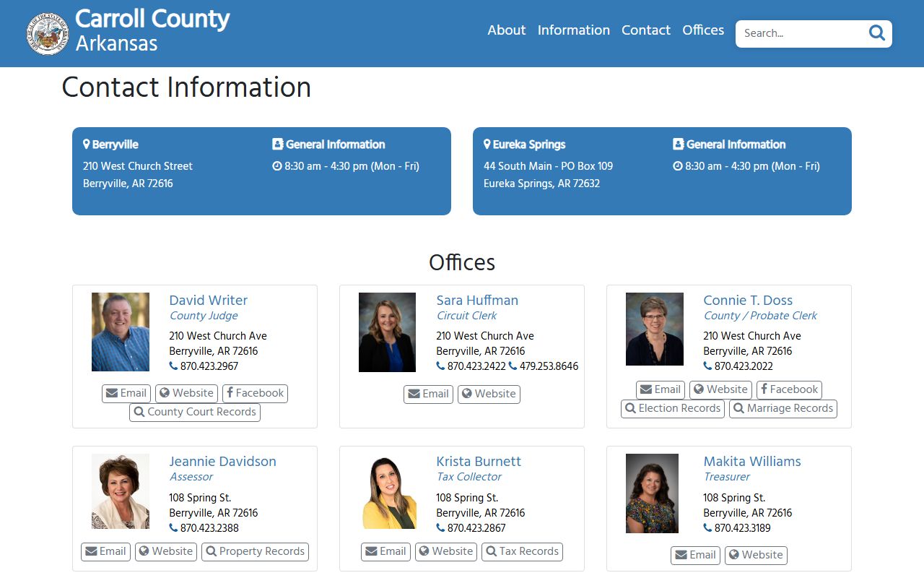Viewport: 924px width, 578px height.
Task: Click the clock icon under Eureka Springs hours
Action: 678,166
